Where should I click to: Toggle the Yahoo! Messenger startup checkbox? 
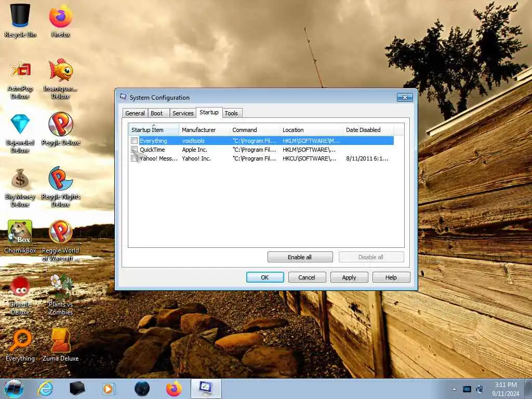(135, 158)
